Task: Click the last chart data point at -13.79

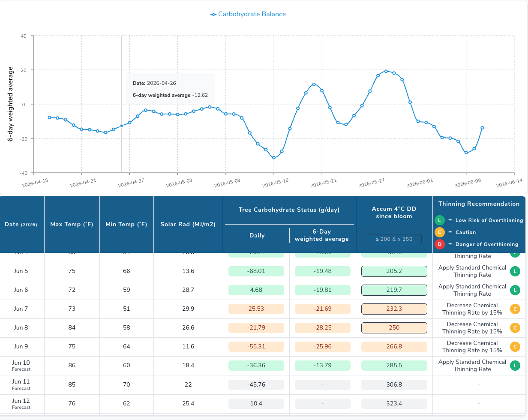Action: coord(482,128)
